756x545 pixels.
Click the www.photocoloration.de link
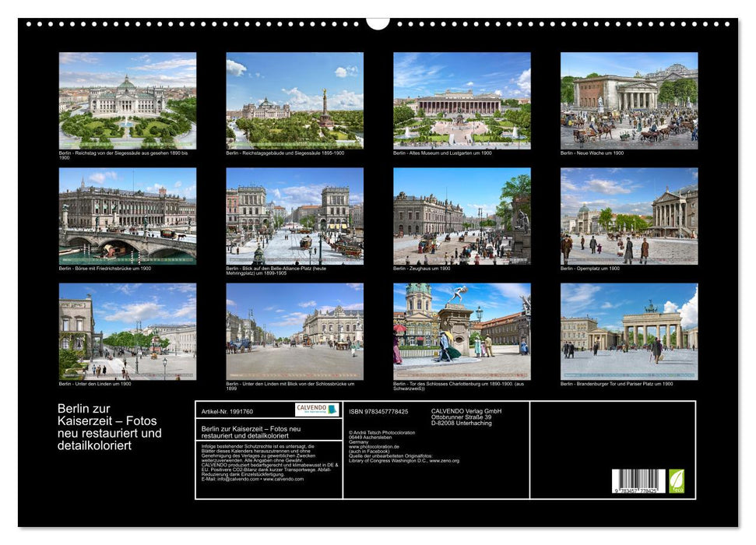click(374, 446)
